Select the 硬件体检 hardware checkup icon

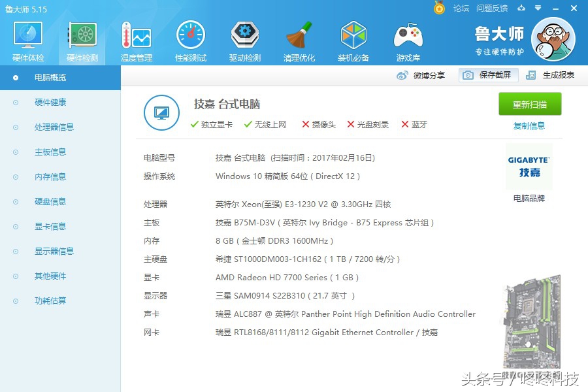pyautogui.click(x=27, y=39)
